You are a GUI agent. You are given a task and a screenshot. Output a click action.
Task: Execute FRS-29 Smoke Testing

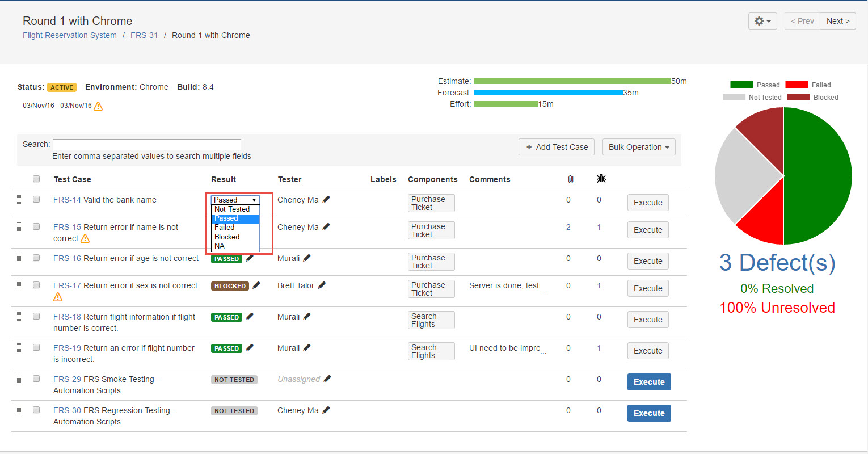point(649,382)
